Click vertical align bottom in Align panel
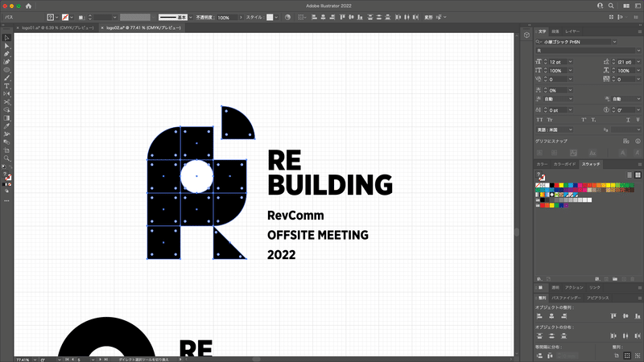This screenshot has height=362, width=644. pyautogui.click(x=638, y=316)
